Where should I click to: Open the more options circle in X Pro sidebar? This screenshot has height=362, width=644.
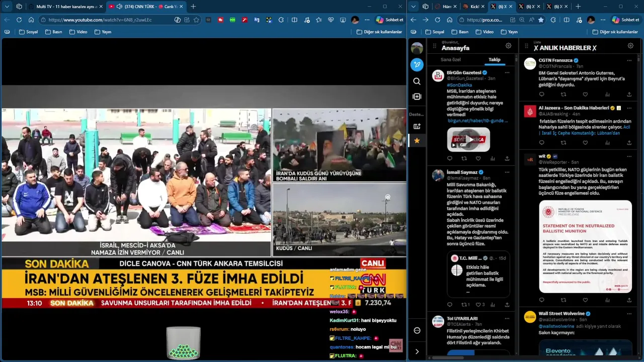tap(417, 330)
